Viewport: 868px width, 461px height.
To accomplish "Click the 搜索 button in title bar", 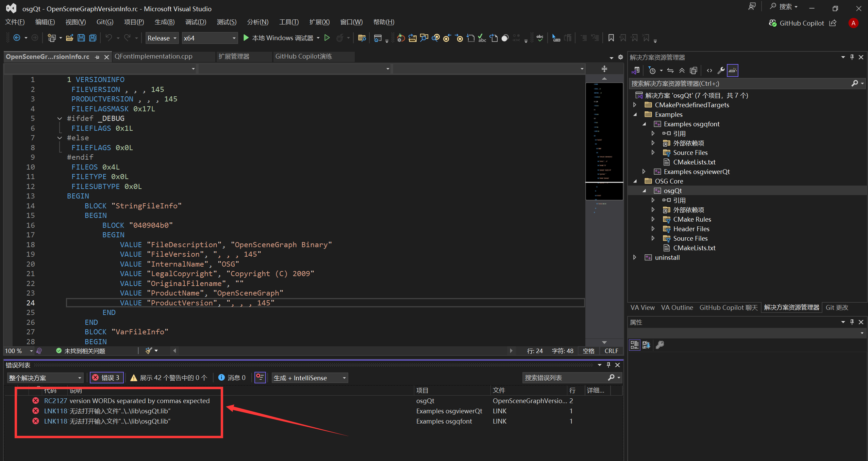I will (783, 6).
